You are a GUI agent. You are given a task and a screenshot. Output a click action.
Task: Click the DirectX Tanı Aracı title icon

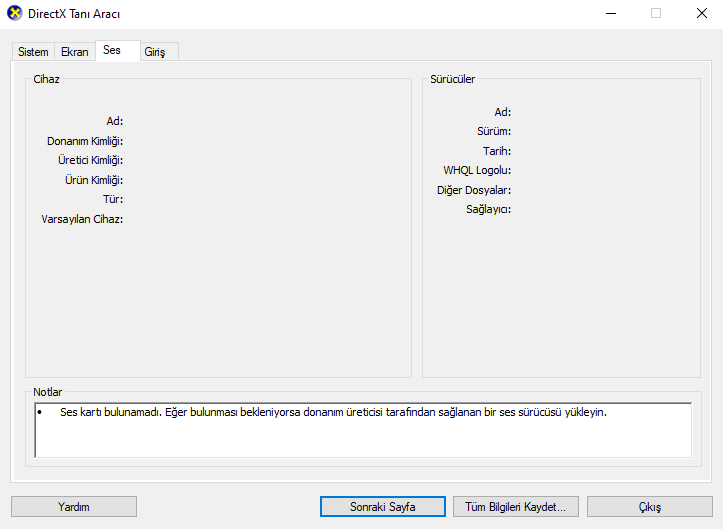pyautogui.click(x=14, y=13)
